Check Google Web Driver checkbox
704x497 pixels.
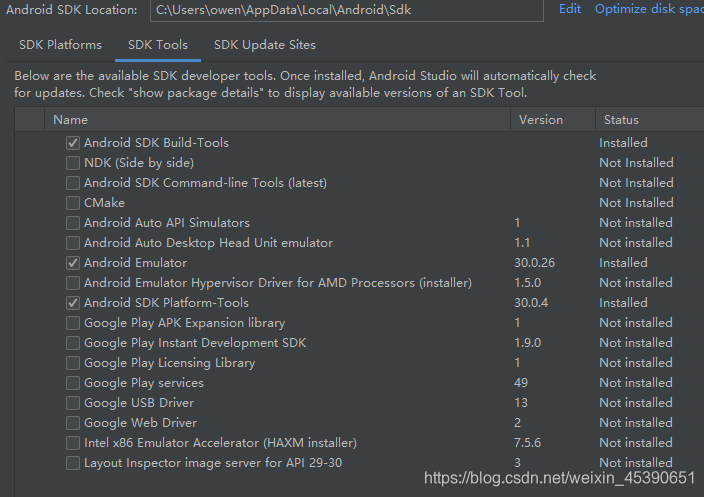73,423
